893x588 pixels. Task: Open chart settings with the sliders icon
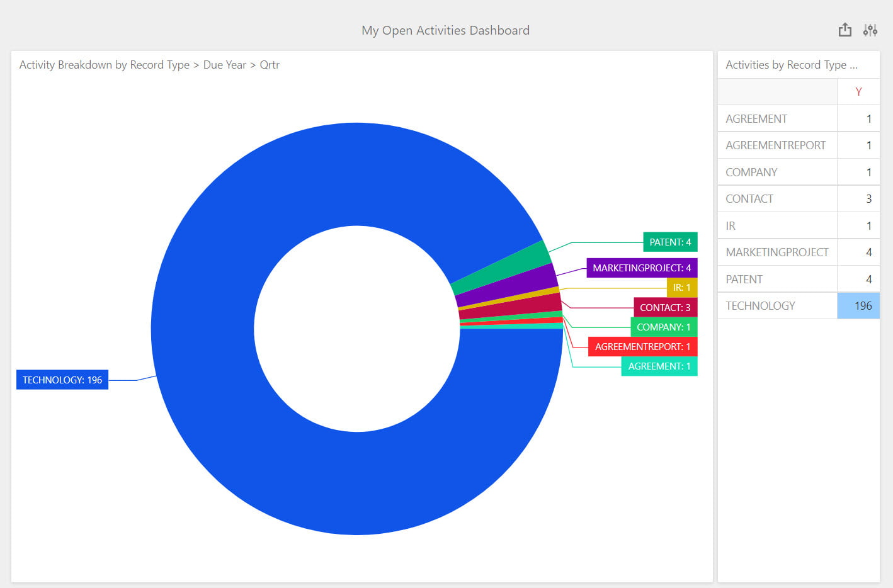(x=870, y=30)
